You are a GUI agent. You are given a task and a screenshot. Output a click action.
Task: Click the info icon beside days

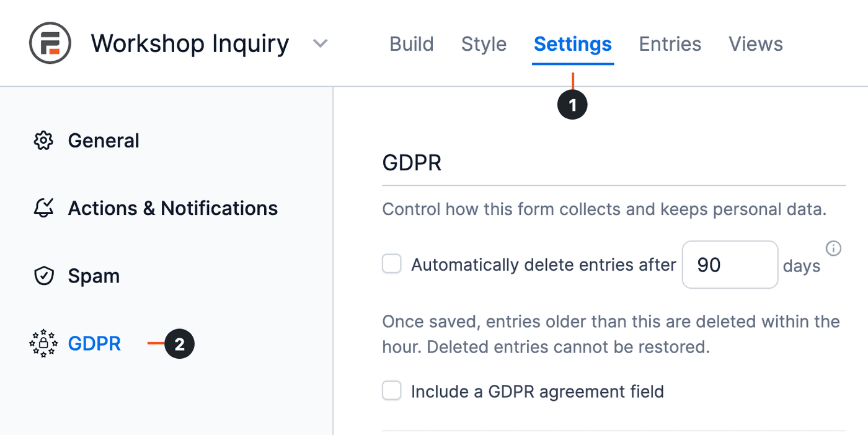coord(834,248)
